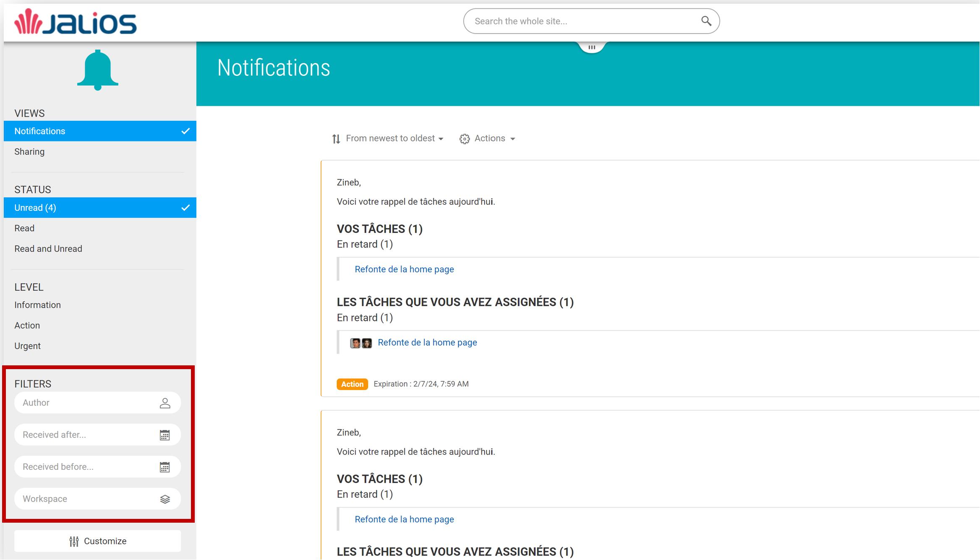Click the Notifications page title
980x560 pixels.
pyautogui.click(x=274, y=68)
